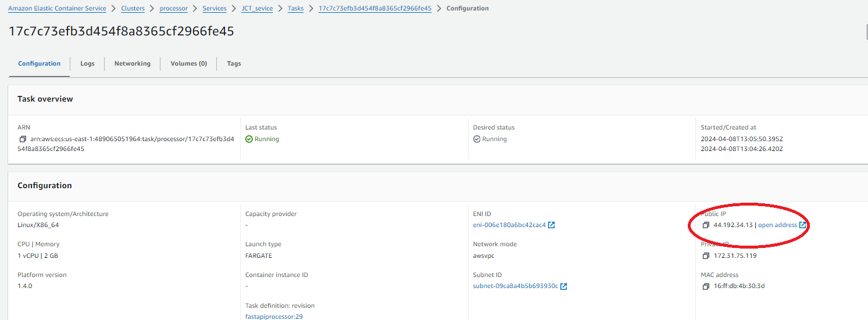Click external link icon beside subnet ID
The height and width of the screenshot is (320, 868).
563,286
